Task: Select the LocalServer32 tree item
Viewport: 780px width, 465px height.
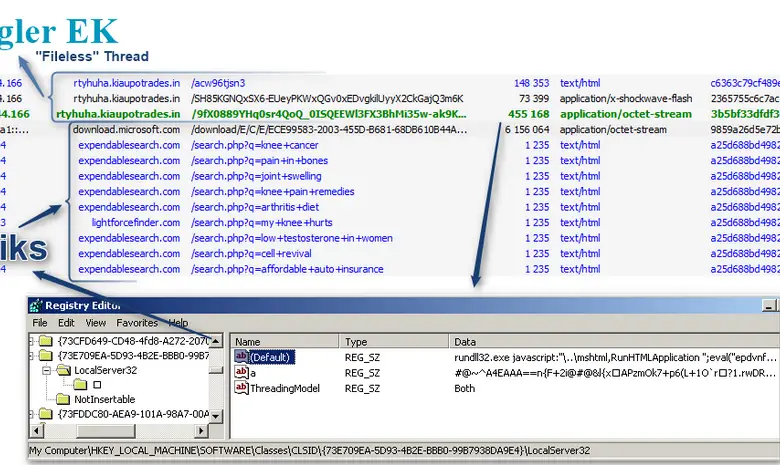Action: (105, 370)
